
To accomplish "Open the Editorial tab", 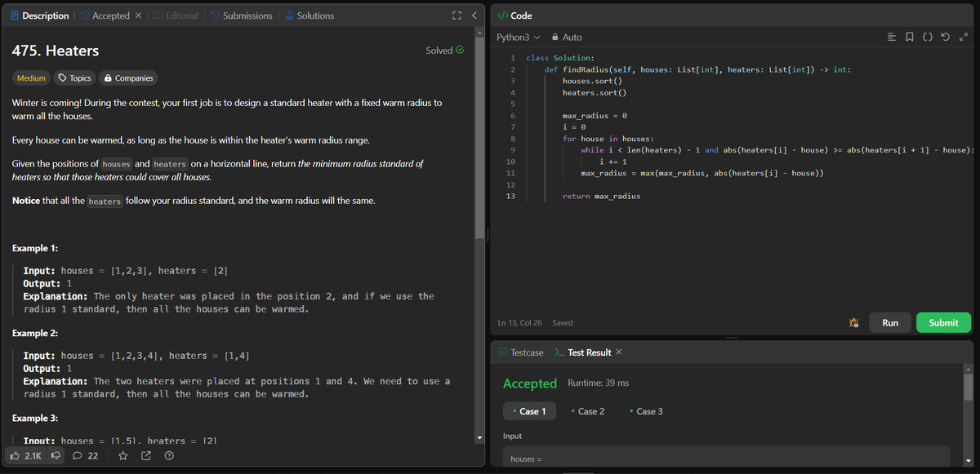I will point(175,16).
